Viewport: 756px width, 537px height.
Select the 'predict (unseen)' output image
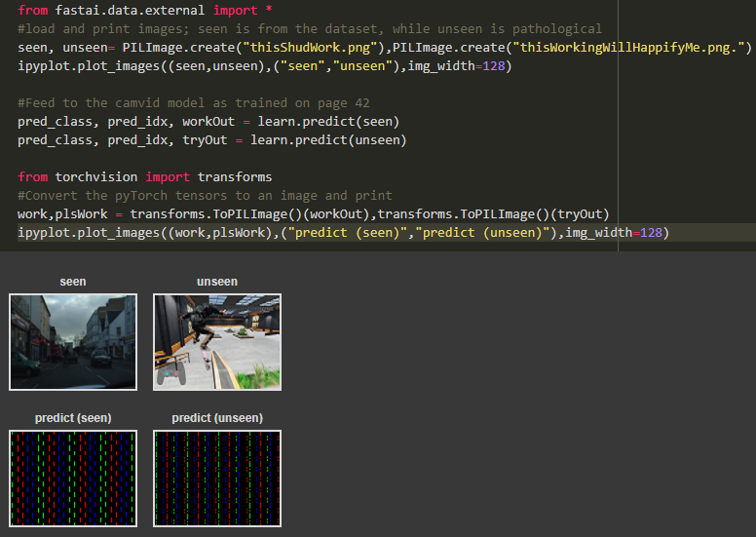(x=217, y=479)
